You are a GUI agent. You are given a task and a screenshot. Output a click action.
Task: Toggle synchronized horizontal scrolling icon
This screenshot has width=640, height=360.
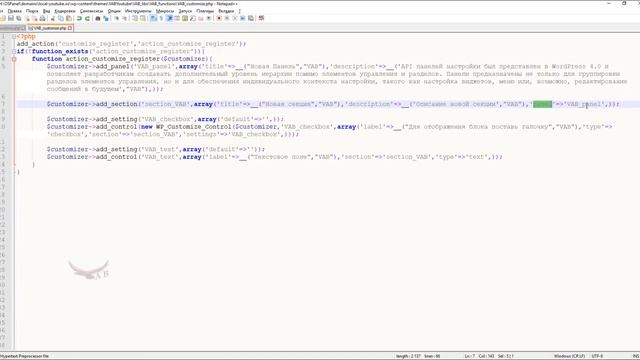(142, 18)
